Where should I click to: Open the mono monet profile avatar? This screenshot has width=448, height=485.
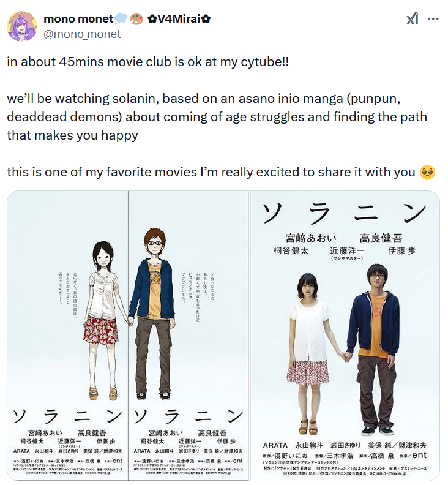pyautogui.click(x=22, y=26)
